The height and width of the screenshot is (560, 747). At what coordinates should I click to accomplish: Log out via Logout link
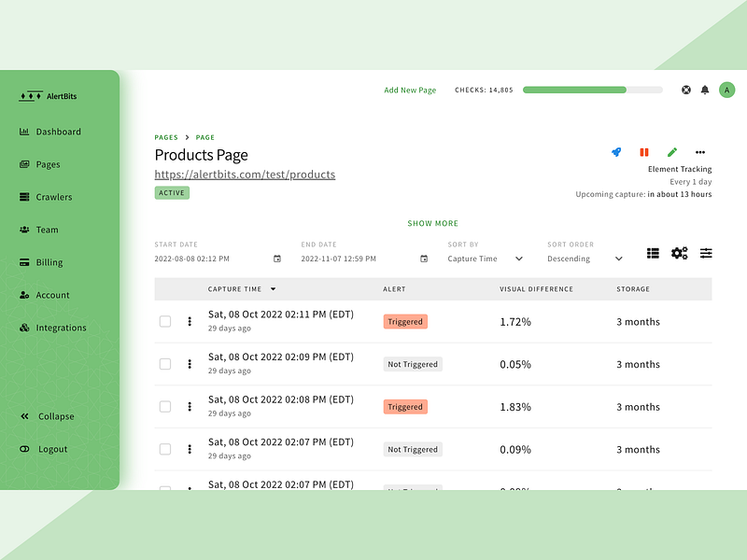(43, 449)
